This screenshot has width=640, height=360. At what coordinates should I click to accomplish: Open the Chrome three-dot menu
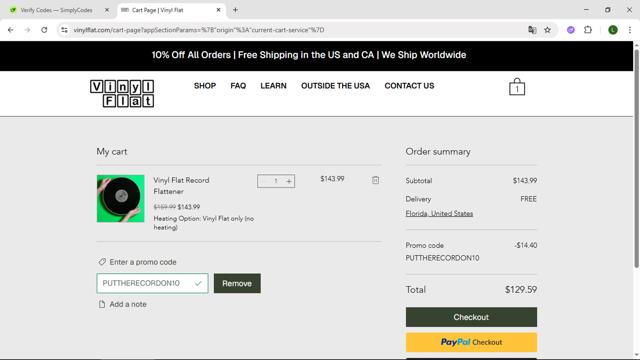630,30
